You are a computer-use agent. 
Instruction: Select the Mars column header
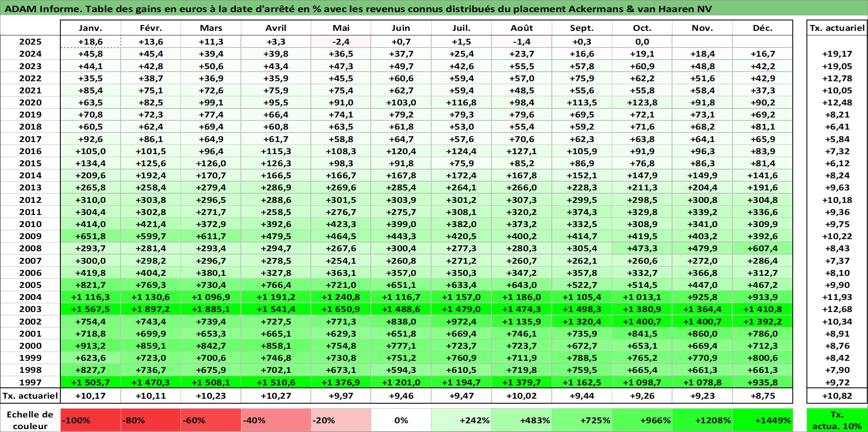(x=211, y=28)
